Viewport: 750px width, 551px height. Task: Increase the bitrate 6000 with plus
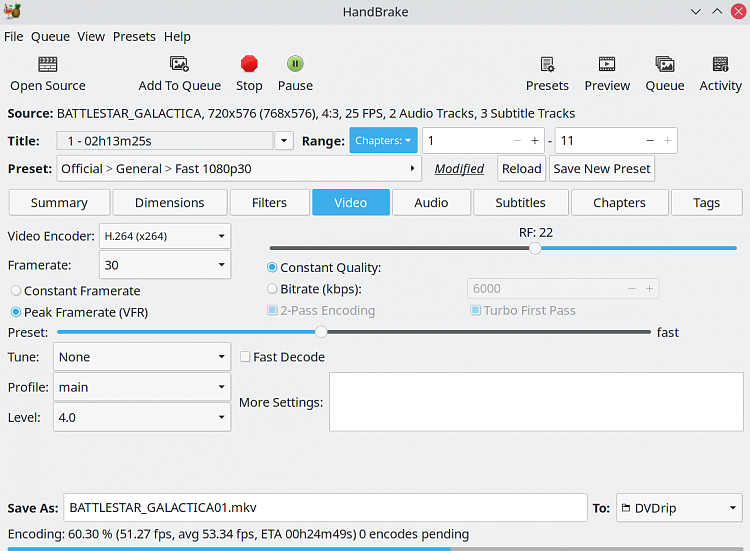pyautogui.click(x=649, y=289)
